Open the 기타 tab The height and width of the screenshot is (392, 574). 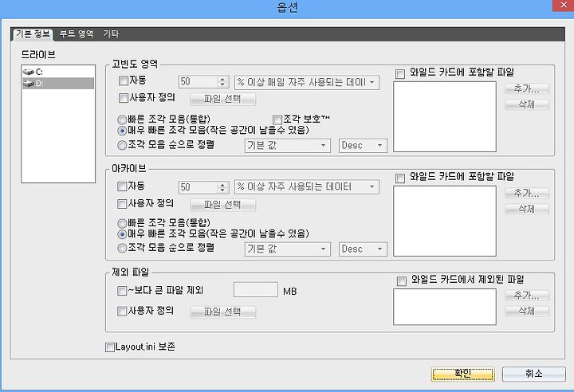[x=111, y=34]
